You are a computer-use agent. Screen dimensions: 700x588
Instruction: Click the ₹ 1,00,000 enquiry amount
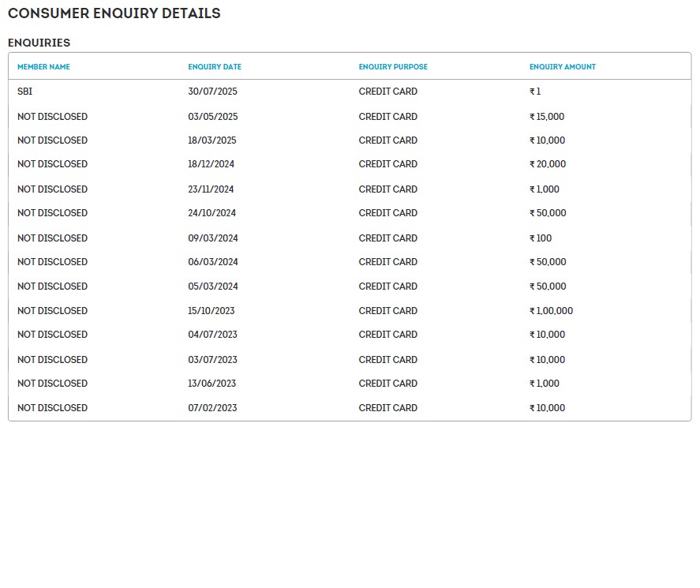click(551, 311)
